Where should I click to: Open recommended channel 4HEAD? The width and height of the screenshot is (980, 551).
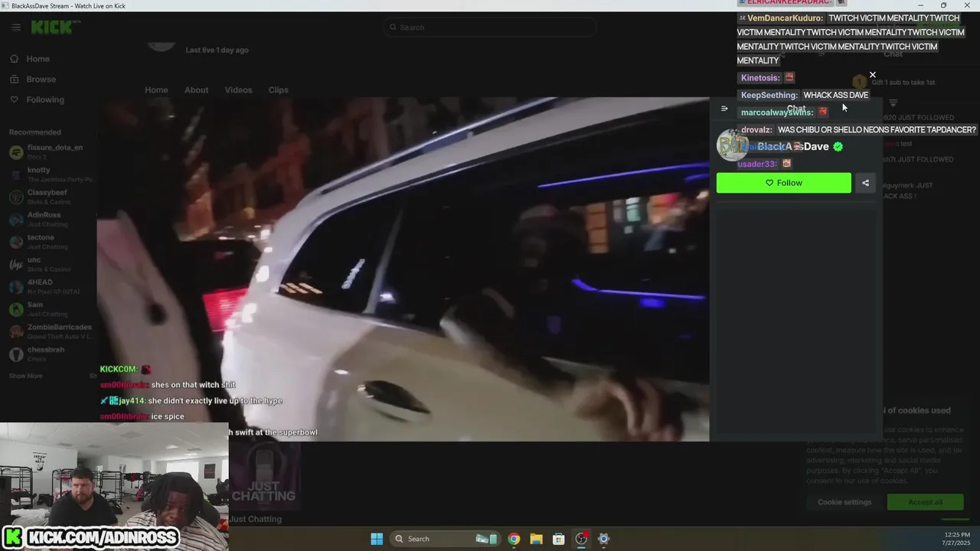51,287
